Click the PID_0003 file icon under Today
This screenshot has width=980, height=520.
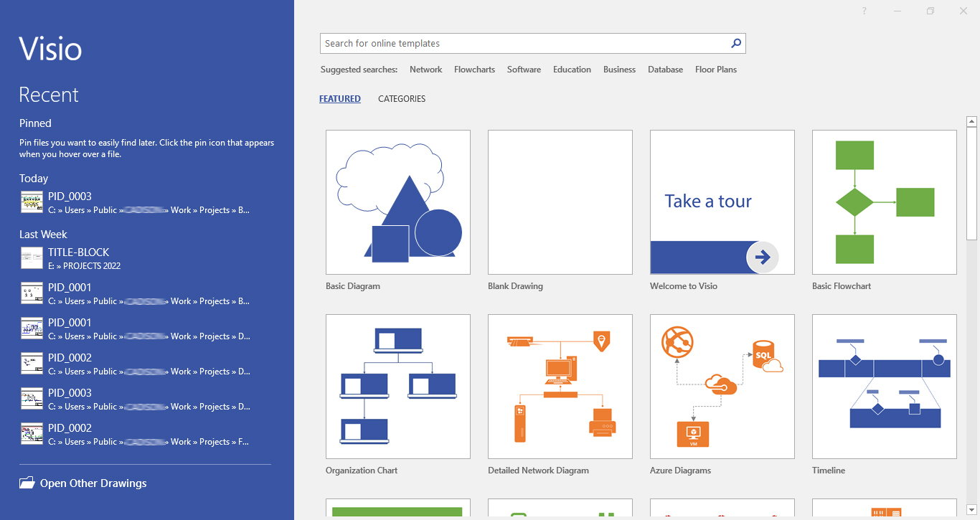31,202
